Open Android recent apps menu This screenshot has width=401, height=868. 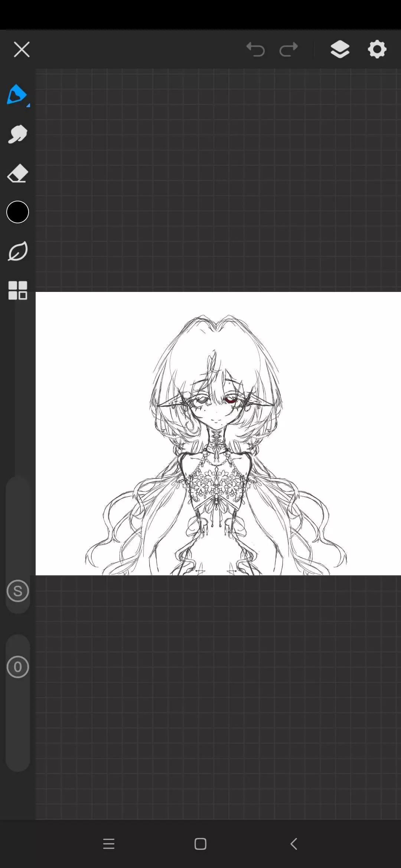[108, 844]
